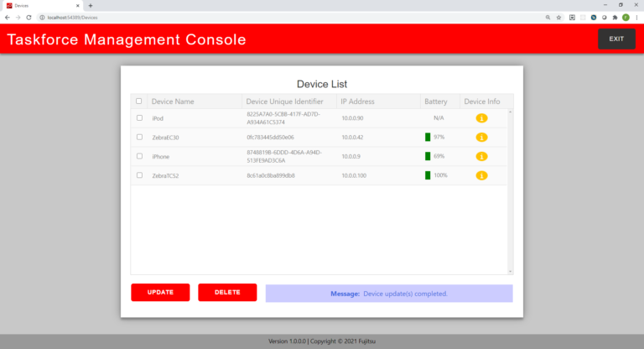Click the browser address bar URL
The image size is (644, 349).
[x=72, y=18]
